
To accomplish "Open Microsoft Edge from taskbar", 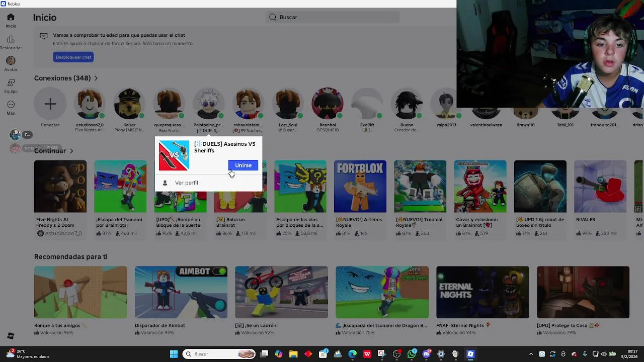I will tap(352, 354).
